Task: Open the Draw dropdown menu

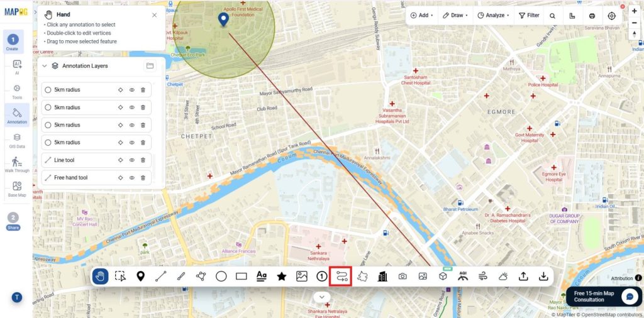Action: click(455, 16)
